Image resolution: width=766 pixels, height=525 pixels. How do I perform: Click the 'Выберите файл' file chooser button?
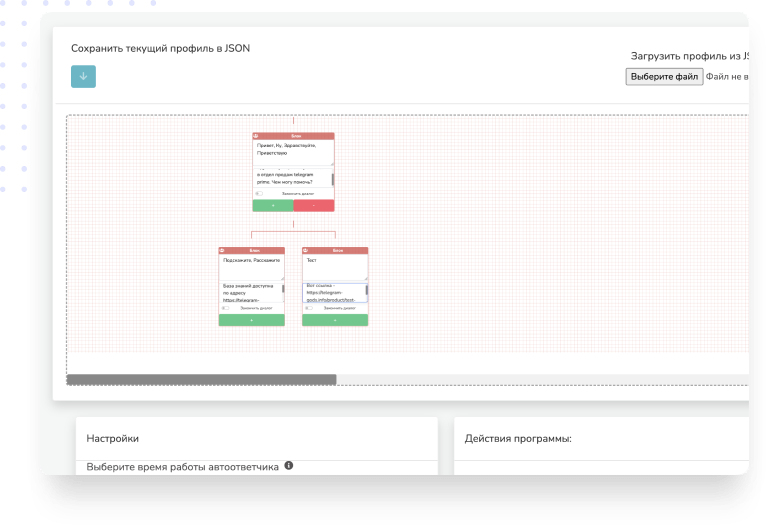(x=664, y=77)
